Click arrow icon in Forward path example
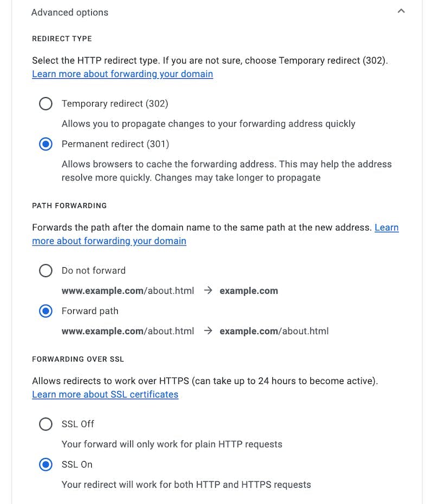Viewport: 434px width, 504px height. [x=207, y=331]
